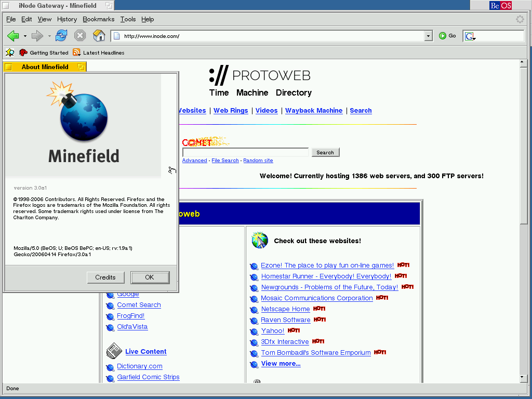The image size is (532, 399).
Task: Open Tom Bombadil's Software Emporium link
Action: tap(316, 353)
